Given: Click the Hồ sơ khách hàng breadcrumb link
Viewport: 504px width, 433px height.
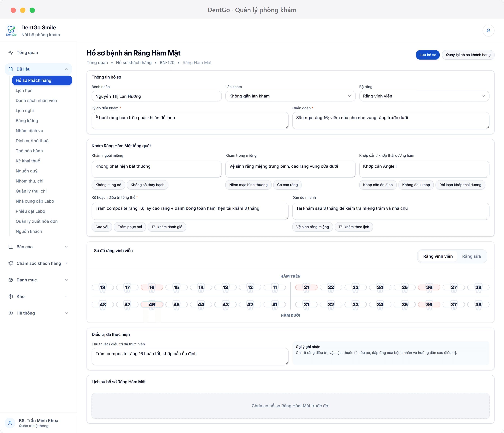Looking at the screenshot, I should [134, 63].
